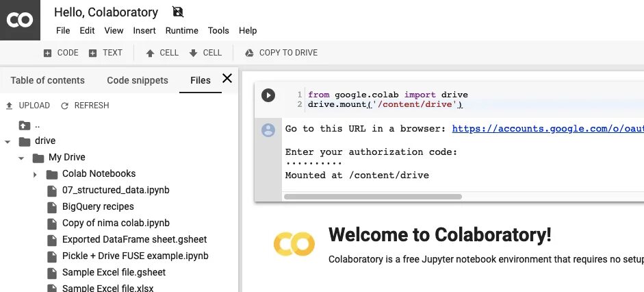The image size is (644, 292).
Task: Click the authorization code dots field
Action: coord(313,164)
